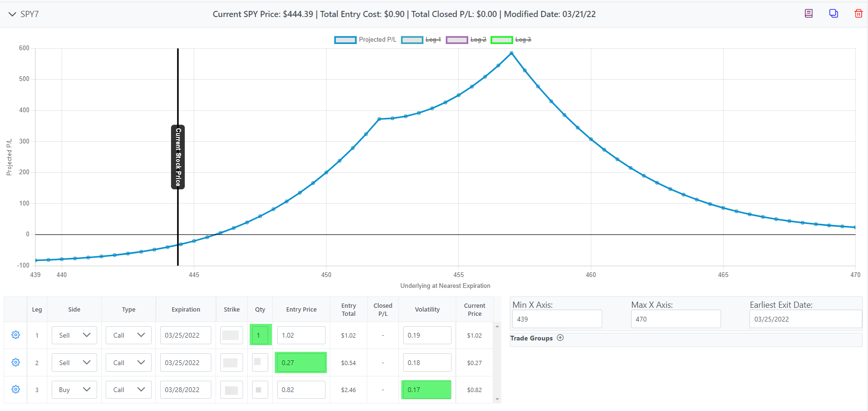Click the table scrollbar down arrow
Viewport: 868px width, 411px height.
click(x=497, y=399)
